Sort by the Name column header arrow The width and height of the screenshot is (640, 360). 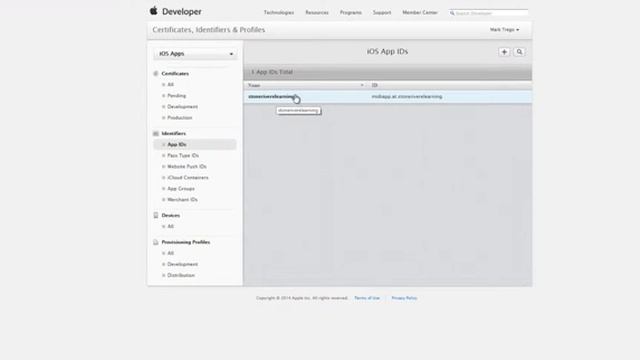tap(362, 85)
